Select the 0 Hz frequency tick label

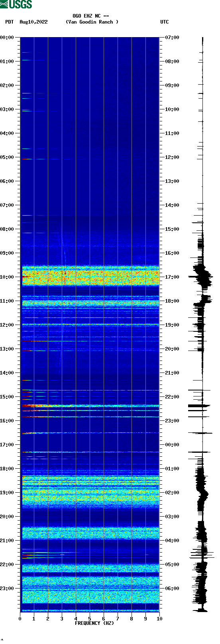pyautogui.click(x=20, y=619)
